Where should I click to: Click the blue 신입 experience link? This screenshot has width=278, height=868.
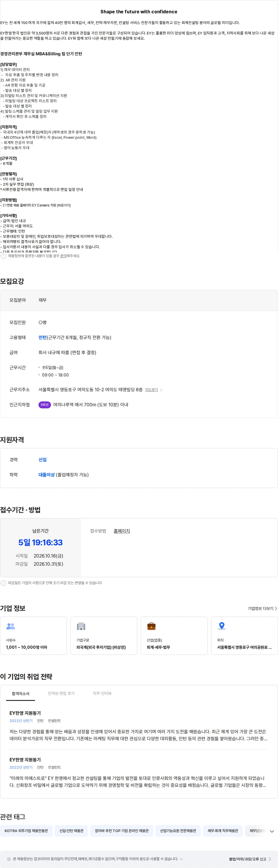pos(43,460)
